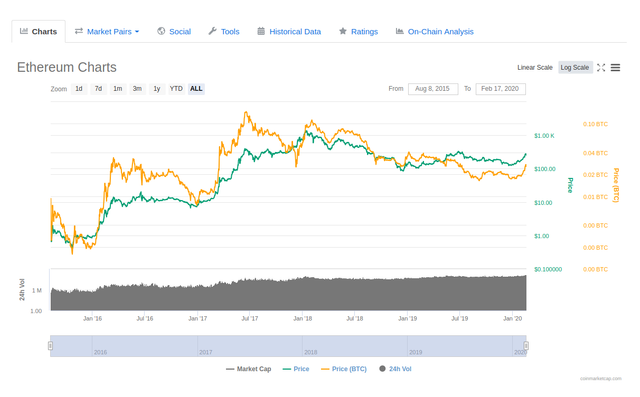Click the Ethereum Charts heading
640x397 pixels.
point(67,67)
